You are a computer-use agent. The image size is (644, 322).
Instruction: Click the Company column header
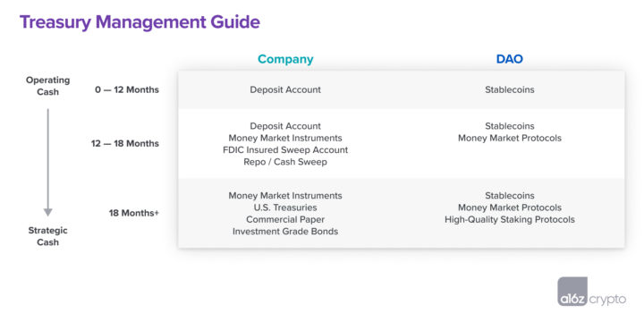coord(285,59)
